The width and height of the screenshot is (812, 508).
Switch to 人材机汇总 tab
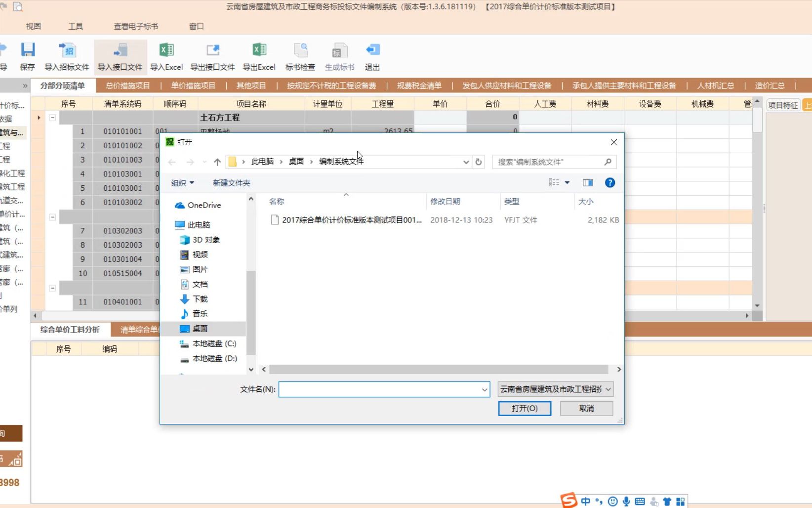(715, 85)
